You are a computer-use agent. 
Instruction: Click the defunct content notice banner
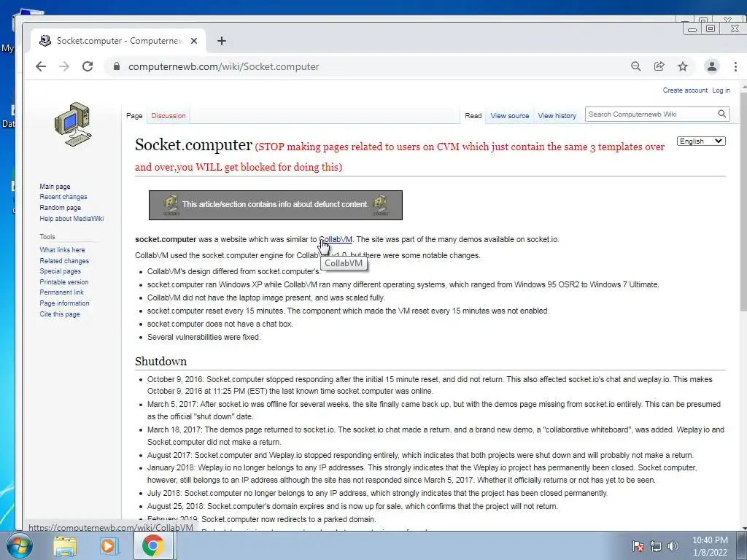(275, 205)
